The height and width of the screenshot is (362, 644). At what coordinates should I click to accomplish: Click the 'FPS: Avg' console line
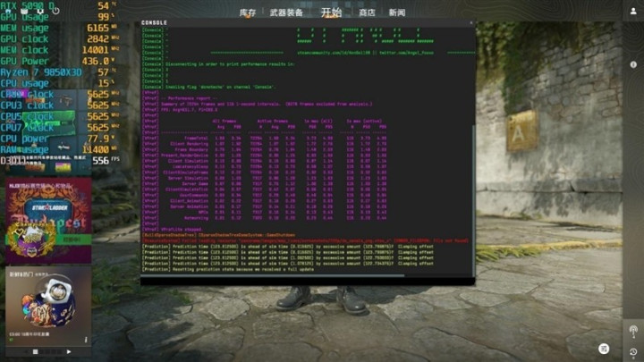190,110
